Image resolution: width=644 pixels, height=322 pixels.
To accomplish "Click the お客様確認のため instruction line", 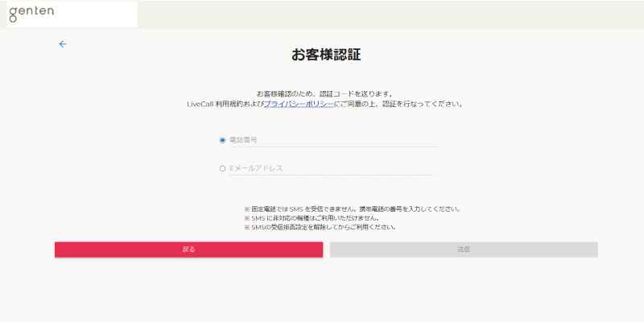I will (325, 93).
